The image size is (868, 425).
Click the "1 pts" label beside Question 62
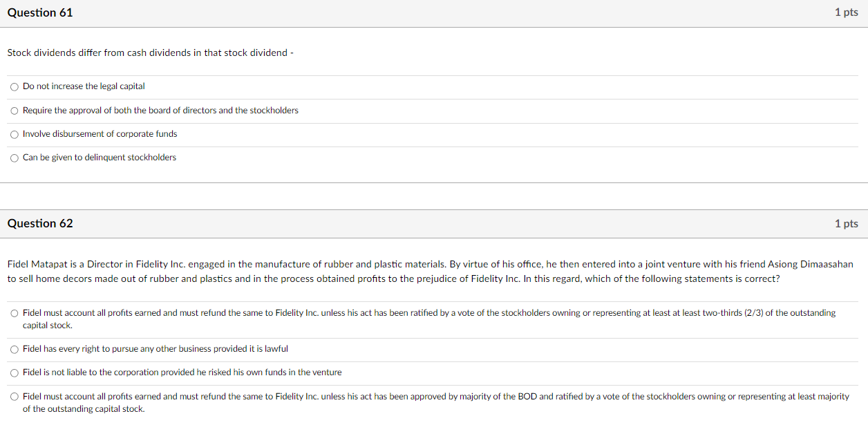(x=846, y=223)
